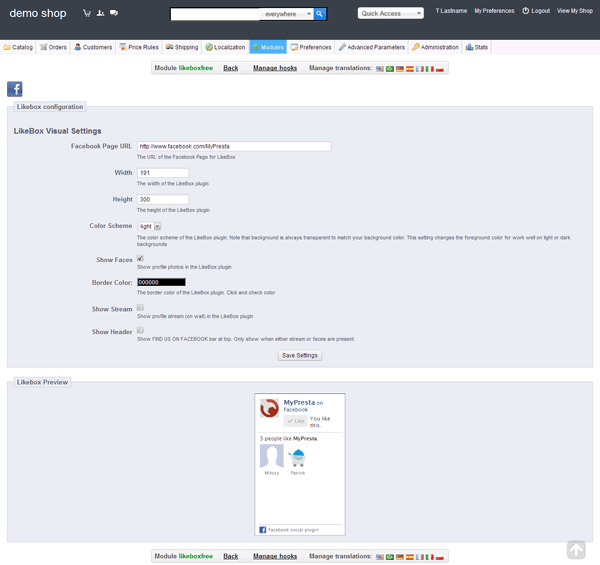600x565 pixels.
Task: Click the top Manage hooks link
Action: (x=275, y=68)
